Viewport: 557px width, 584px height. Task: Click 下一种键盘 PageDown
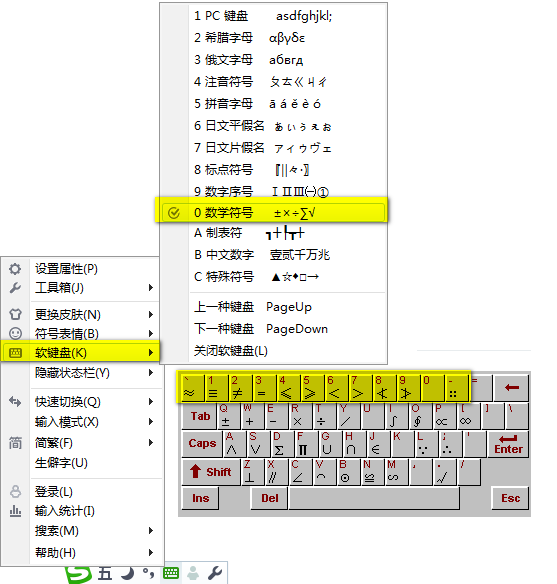tap(274, 329)
